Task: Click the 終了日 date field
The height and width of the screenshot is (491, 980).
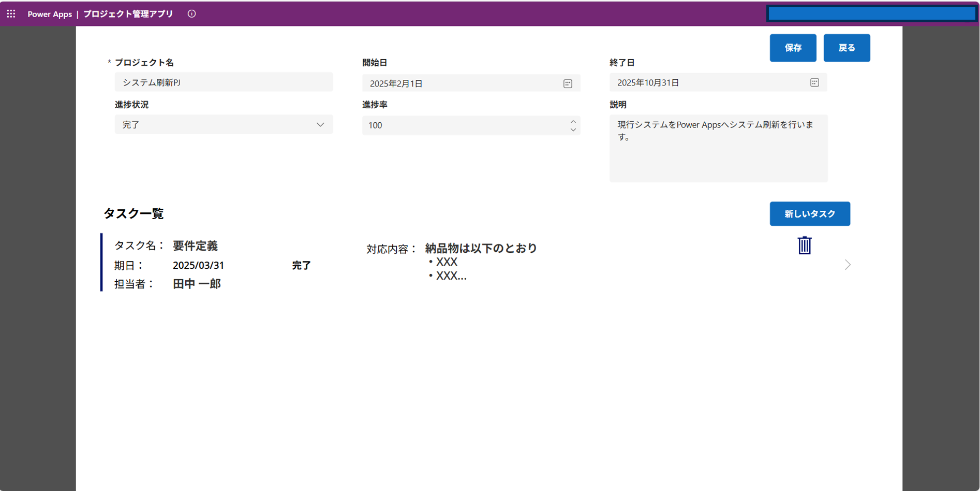Action: pos(709,83)
